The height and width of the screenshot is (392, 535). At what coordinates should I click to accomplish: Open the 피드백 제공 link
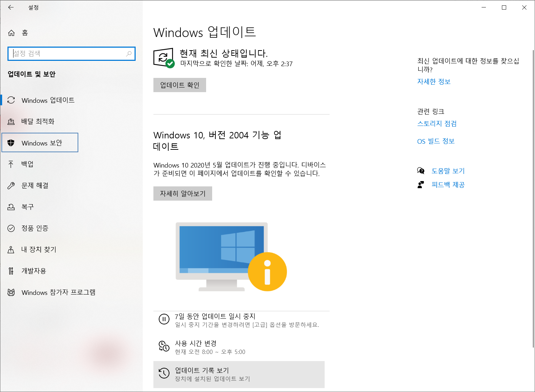[448, 185]
